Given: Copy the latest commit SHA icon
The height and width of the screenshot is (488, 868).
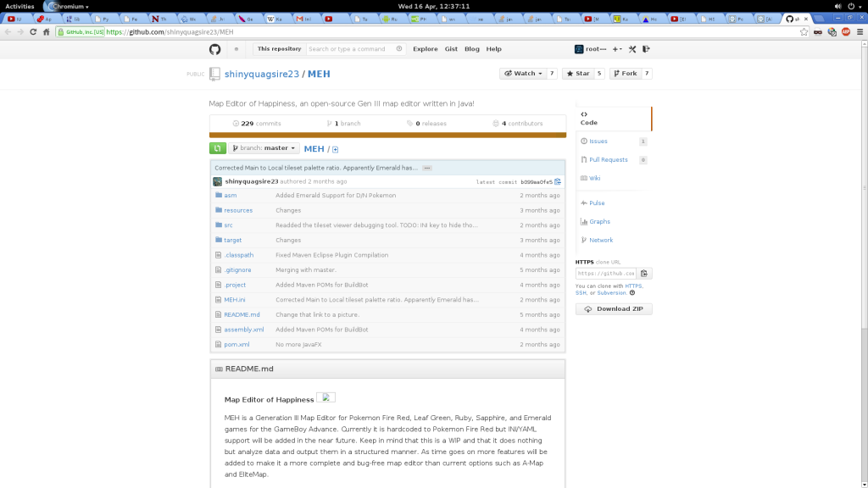Looking at the screenshot, I should coord(558,181).
